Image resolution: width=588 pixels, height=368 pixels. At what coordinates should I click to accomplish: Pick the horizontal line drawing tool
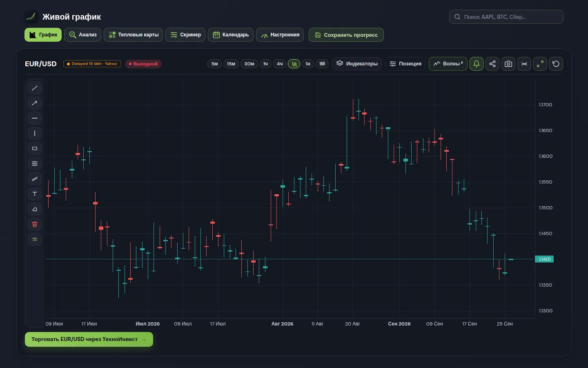pos(35,118)
